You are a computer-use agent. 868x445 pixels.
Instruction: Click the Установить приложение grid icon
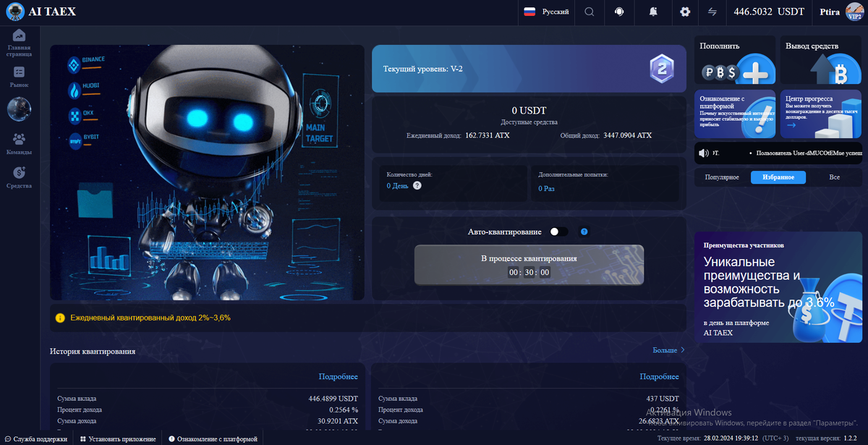click(83, 438)
